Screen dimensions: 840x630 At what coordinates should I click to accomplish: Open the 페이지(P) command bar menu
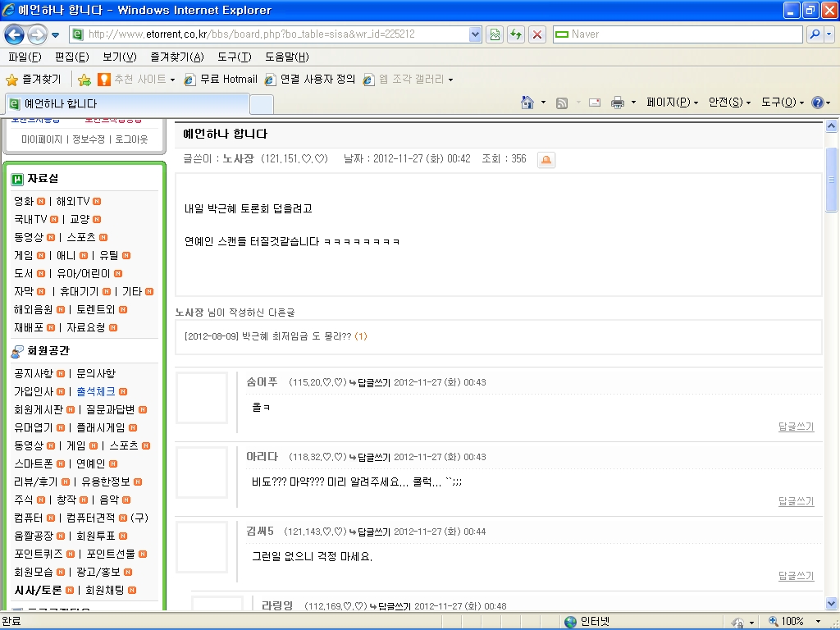673,103
